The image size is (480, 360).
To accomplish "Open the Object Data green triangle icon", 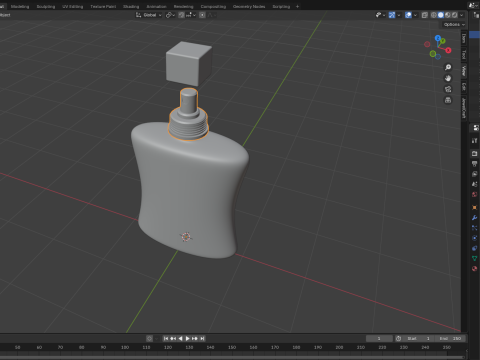I will pyautogui.click(x=475, y=258).
